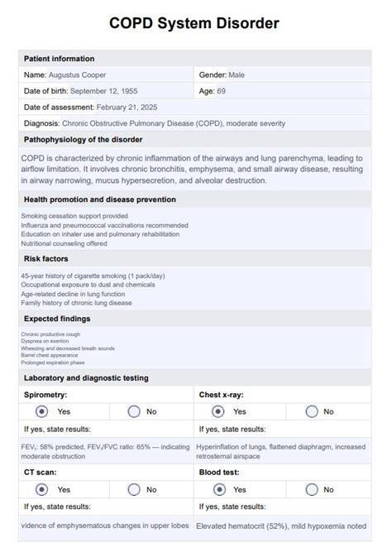This screenshot has height=557, width=392.
Task: Select Yes radio button for Blood test
Action: 219,489
